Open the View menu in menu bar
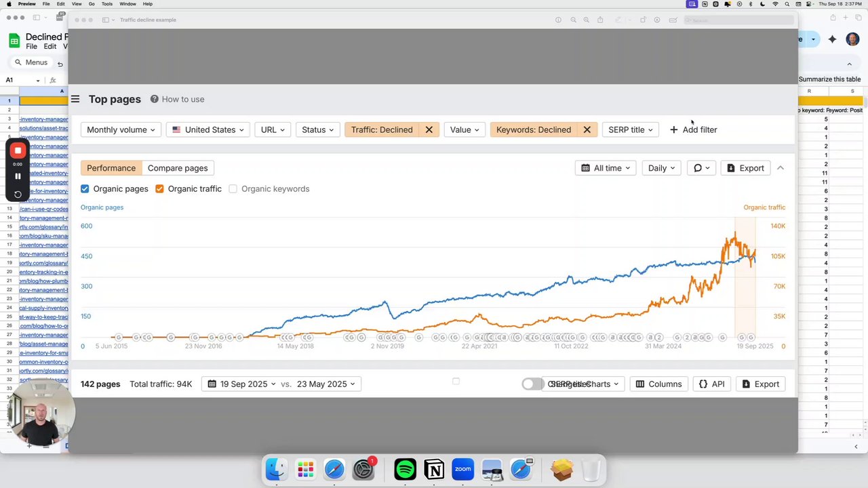 [77, 4]
